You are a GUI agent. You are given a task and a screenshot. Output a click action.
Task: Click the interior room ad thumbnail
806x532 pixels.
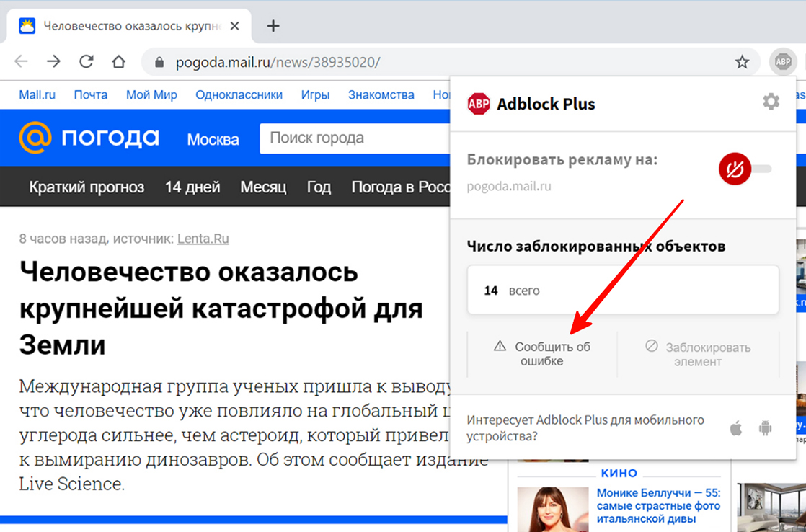(x=771, y=507)
